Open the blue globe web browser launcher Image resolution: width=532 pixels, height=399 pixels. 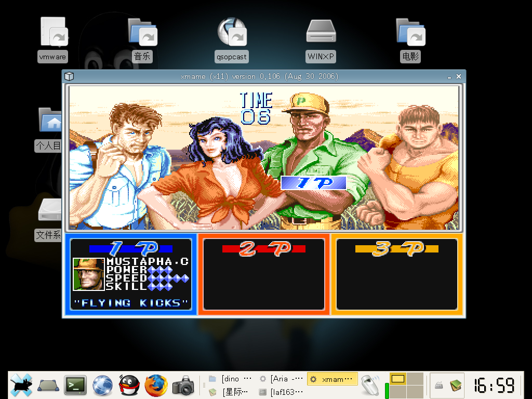(102, 385)
